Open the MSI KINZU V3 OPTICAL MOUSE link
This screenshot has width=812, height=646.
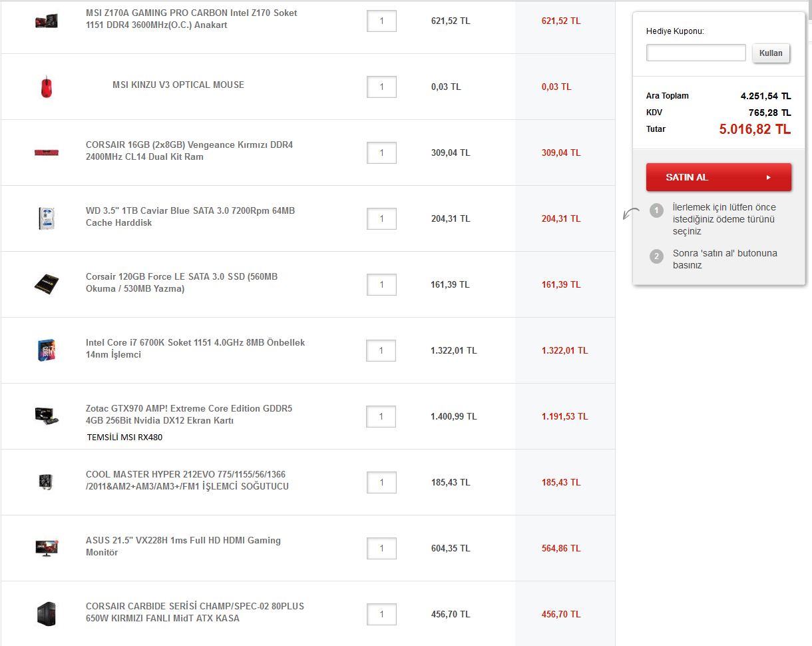(178, 85)
